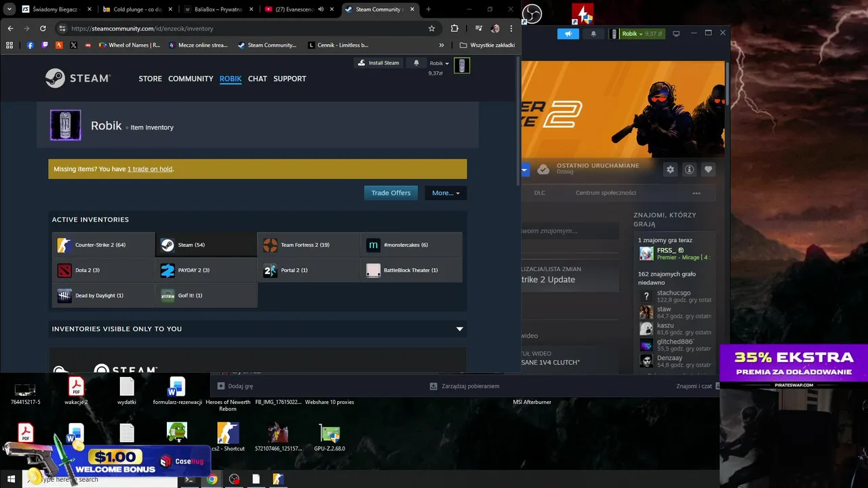Go back in Chrome

(10, 28)
